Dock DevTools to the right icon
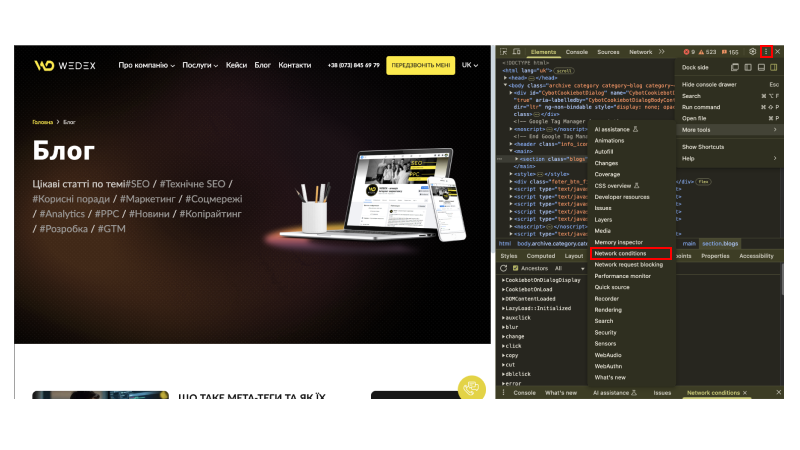Image resolution: width=800 pixels, height=450 pixels. point(774,67)
